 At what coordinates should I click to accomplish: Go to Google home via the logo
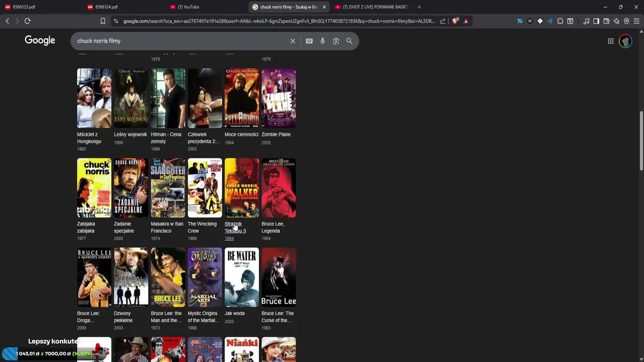coord(40,41)
